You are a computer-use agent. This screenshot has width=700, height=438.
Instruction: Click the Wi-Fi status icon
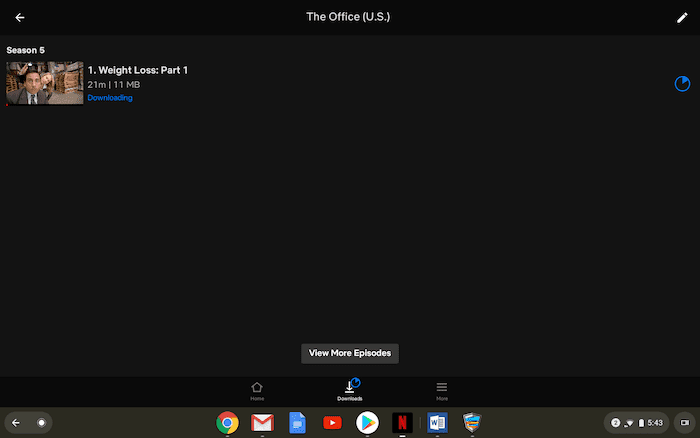coord(629,422)
